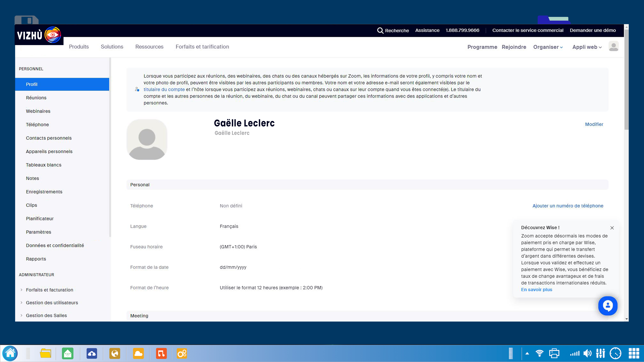644x362 pixels.
Task: Click the volume speaker tray icon
Action: 587,354
